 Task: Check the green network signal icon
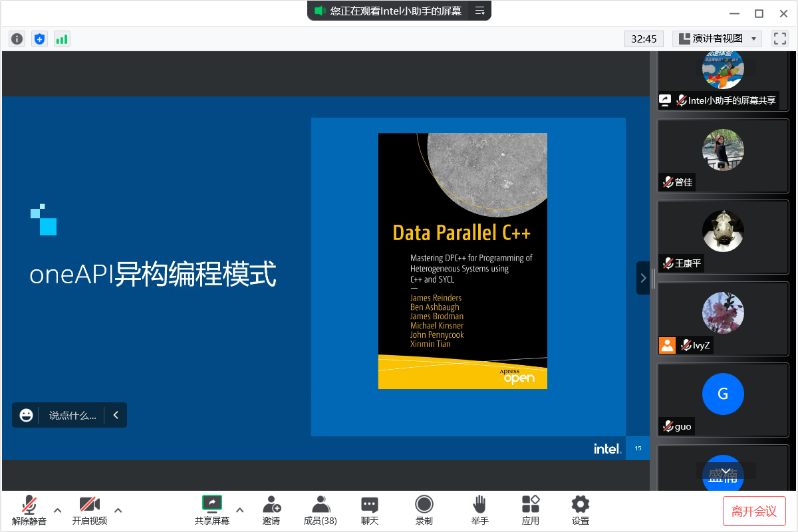click(62, 39)
